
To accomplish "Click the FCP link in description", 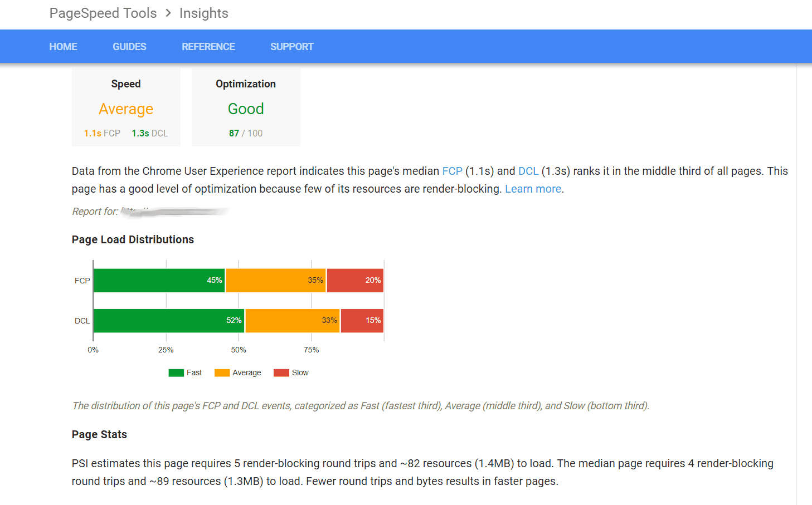I will point(452,171).
